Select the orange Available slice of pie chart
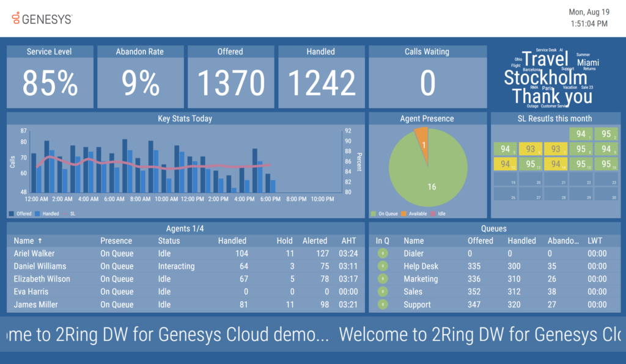 click(x=421, y=137)
